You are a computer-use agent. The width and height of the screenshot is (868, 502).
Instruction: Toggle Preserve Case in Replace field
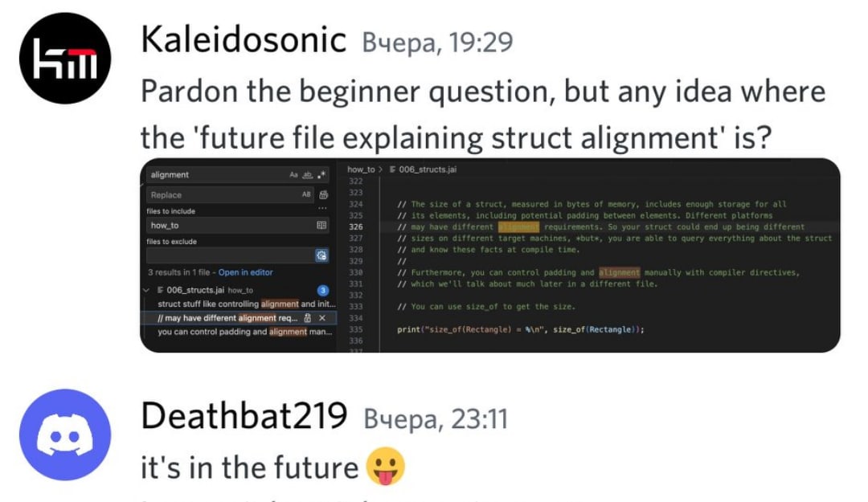coord(306,195)
